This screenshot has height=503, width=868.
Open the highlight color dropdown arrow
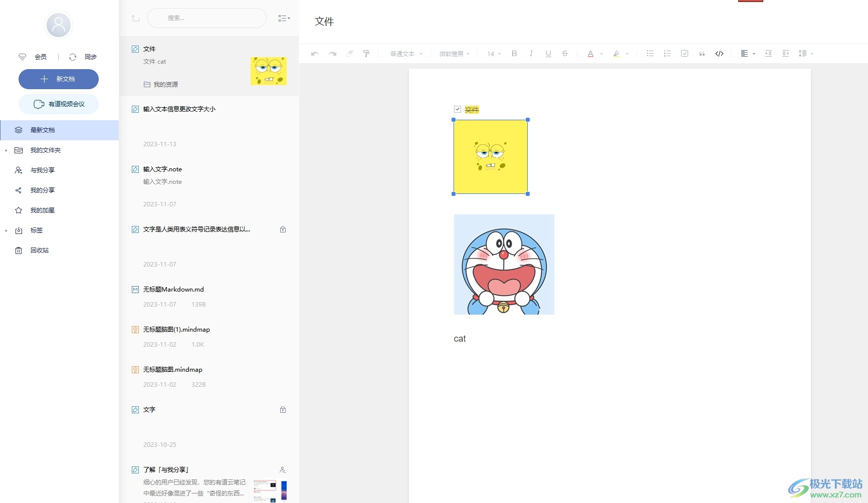point(627,54)
